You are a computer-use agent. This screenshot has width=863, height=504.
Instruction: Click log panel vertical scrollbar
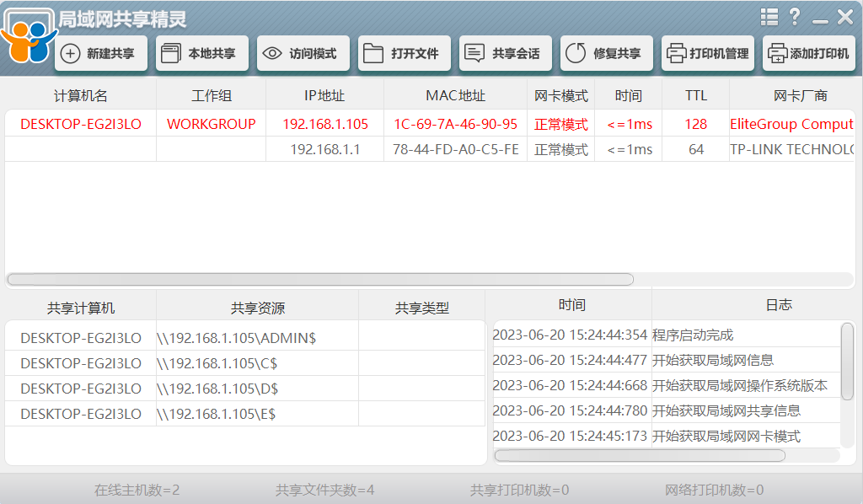pyautogui.click(x=848, y=361)
